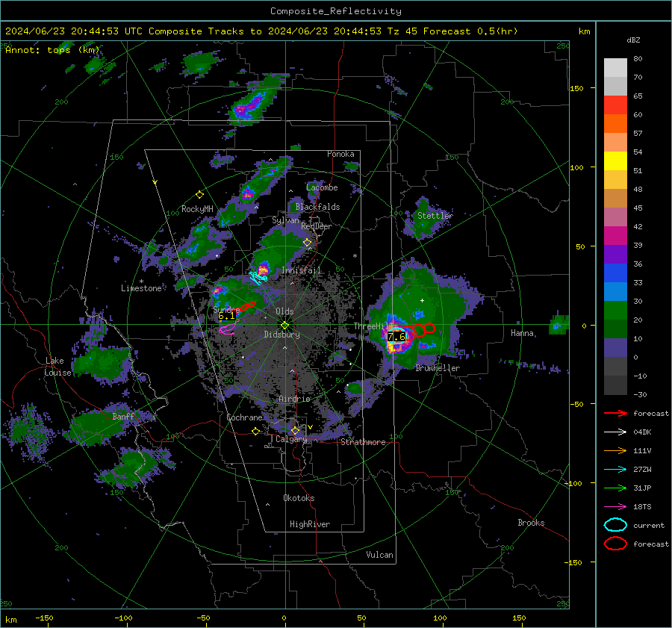Pick the red 60-65 dBZ color swatch
672x628 pixels.
pyautogui.click(x=615, y=105)
